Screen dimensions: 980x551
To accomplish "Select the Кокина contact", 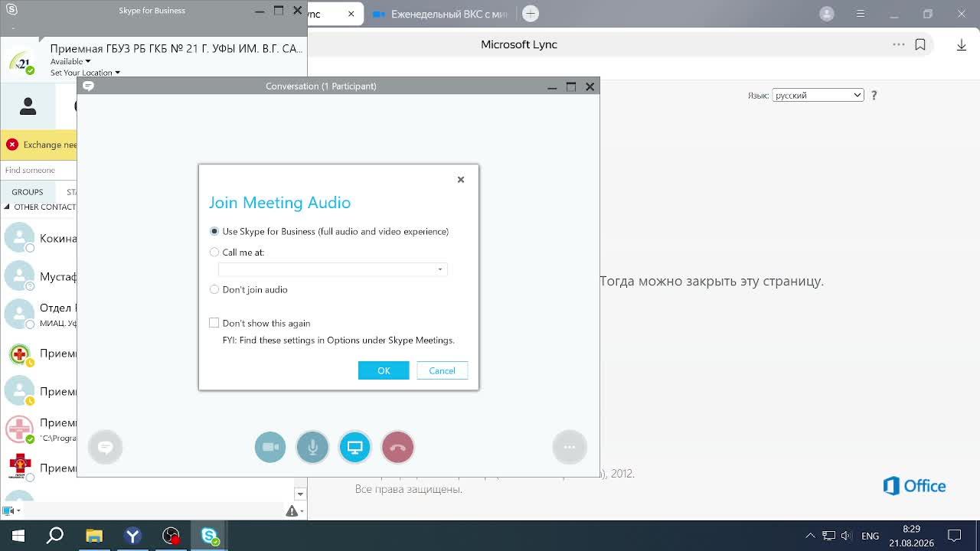I will (x=39, y=238).
